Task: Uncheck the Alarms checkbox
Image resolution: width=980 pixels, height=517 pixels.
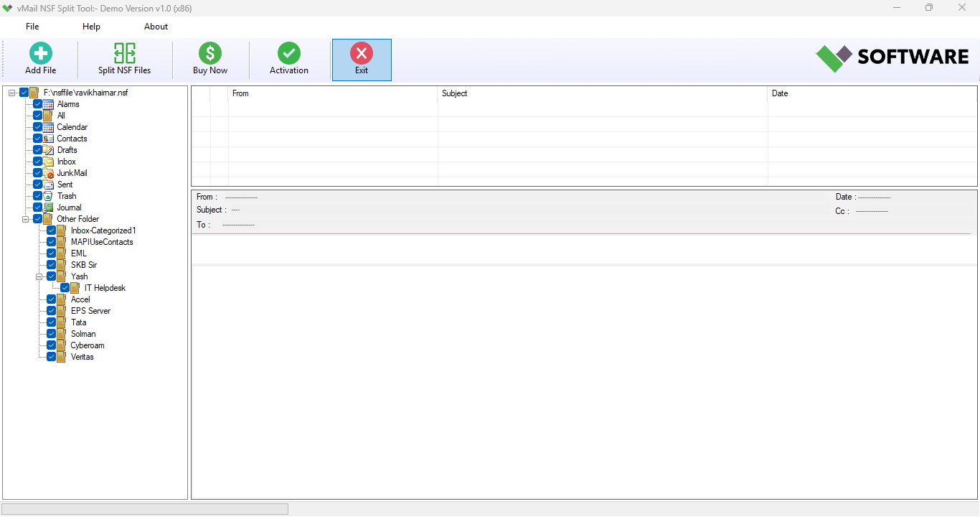Action: pos(38,104)
